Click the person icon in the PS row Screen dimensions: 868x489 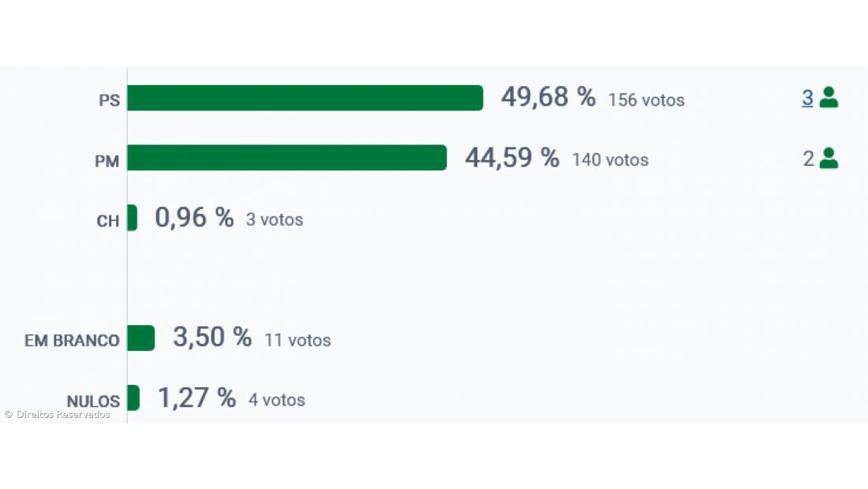[x=829, y=98]
